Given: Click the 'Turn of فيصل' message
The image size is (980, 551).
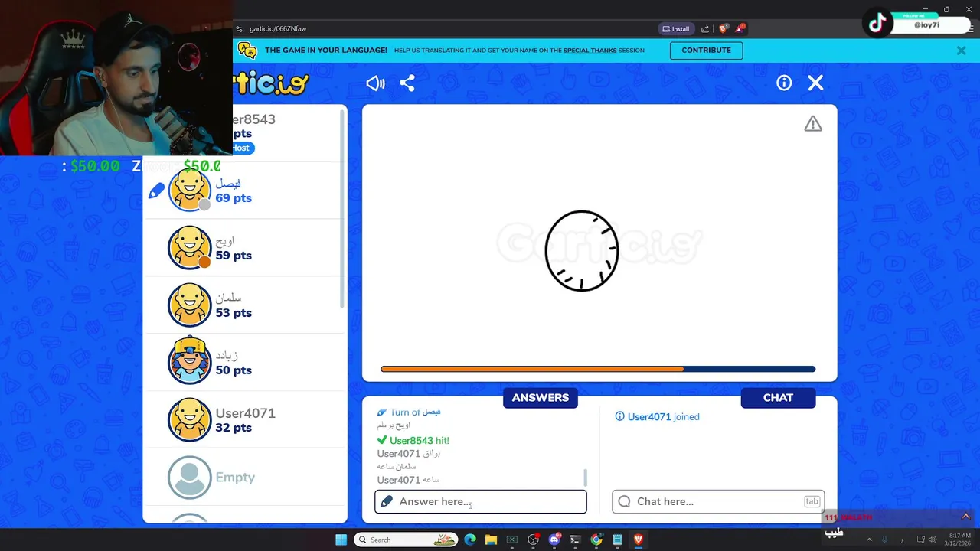Looking at the screenshot, I should point(409,412).
